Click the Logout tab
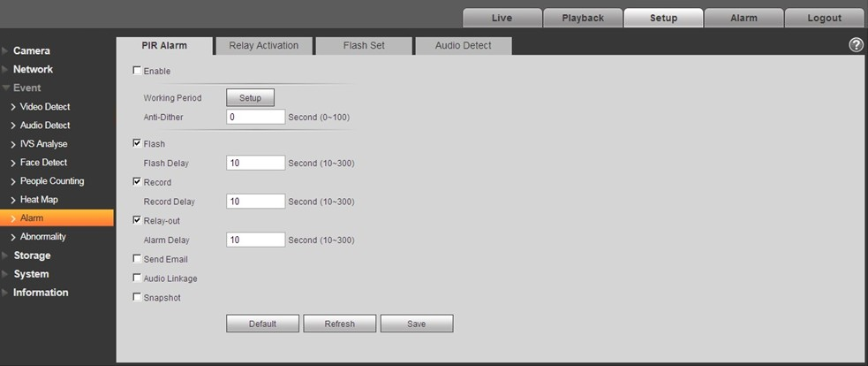The width and height of the screenshot is (868, 366). tap(824, 18)
